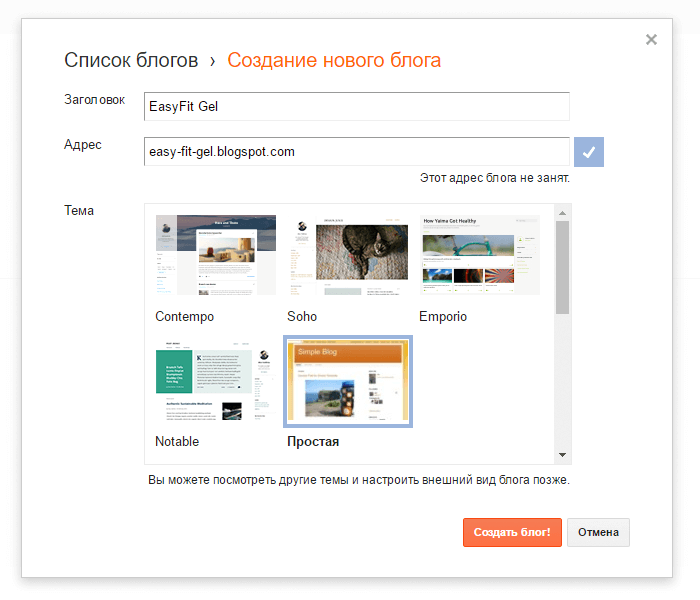Go back to Список блогов breadcrumb
The image size is (700, 600).
coord(131,60)
